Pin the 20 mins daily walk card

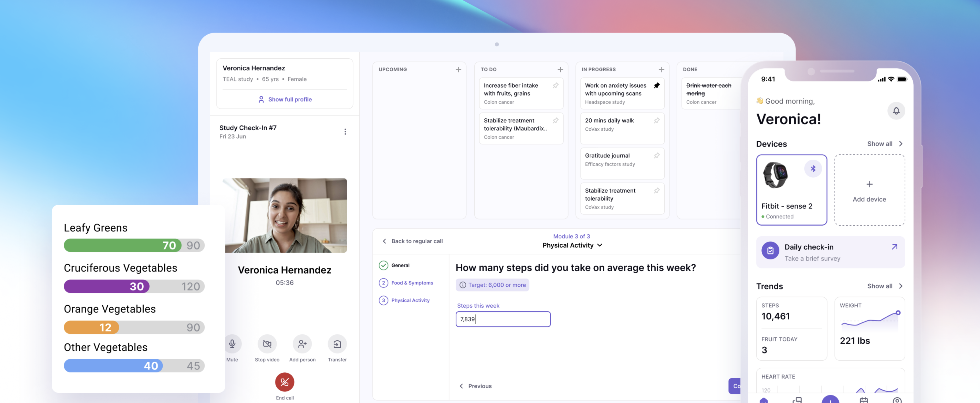point(657,121)
